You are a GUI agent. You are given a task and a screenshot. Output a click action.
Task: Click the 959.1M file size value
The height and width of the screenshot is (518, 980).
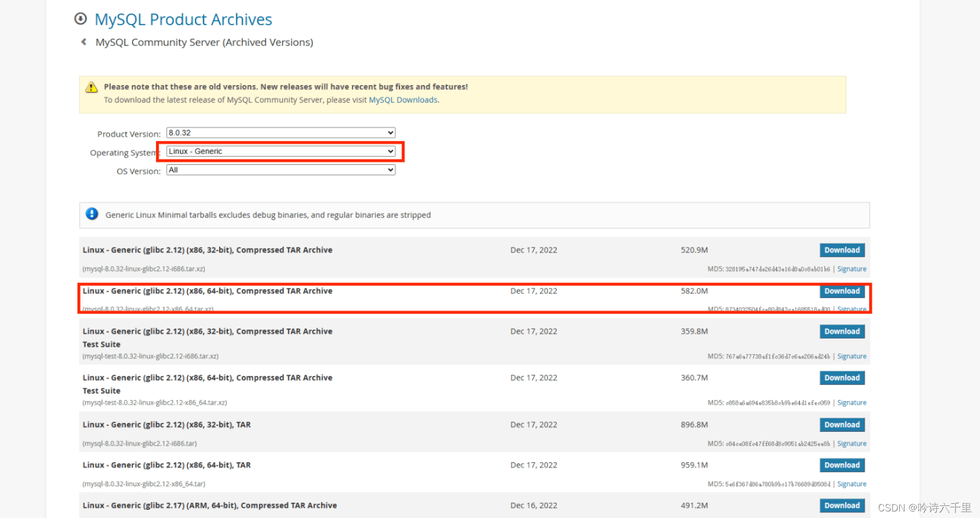click(x=694, y=465)
